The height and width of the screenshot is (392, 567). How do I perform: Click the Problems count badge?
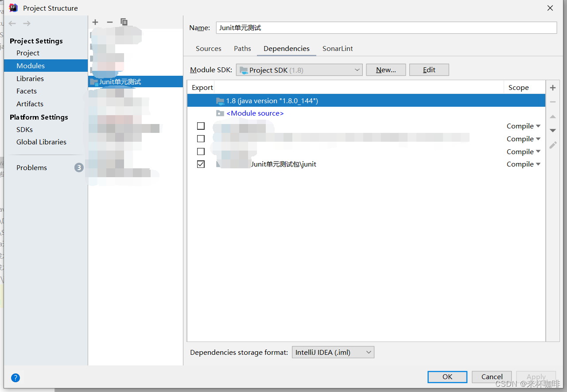point(79,167)
